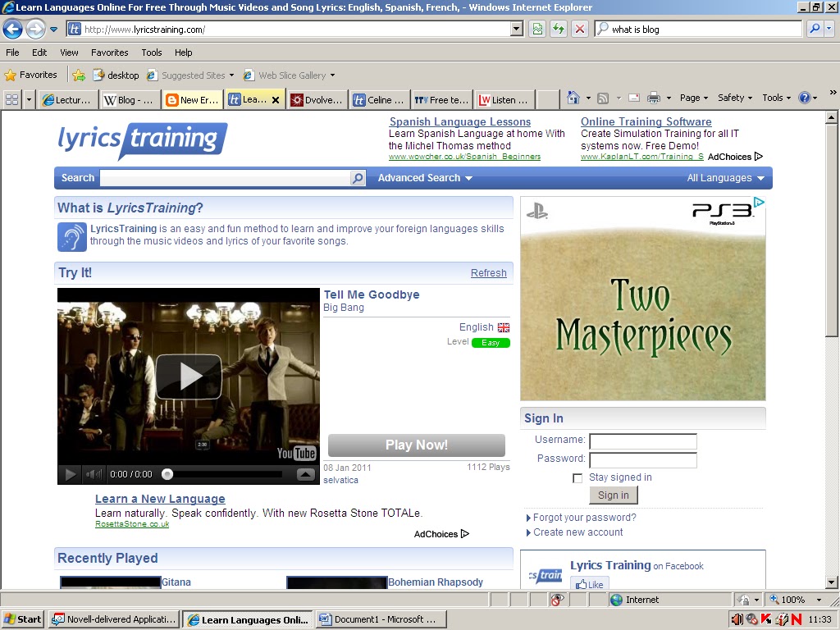Expand the Advanced Search dropdown
This screenshot has height=630, width=840.
(x=425, y=178)
